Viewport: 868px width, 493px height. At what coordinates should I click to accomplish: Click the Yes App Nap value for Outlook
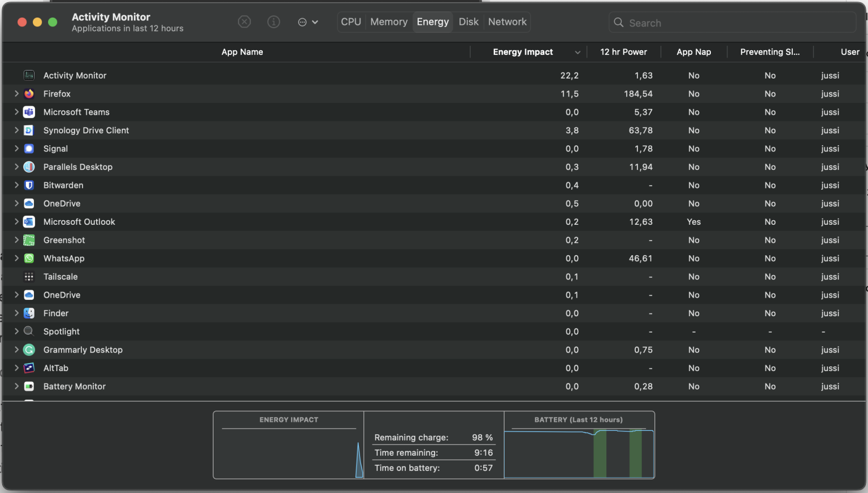click(694, 222)
